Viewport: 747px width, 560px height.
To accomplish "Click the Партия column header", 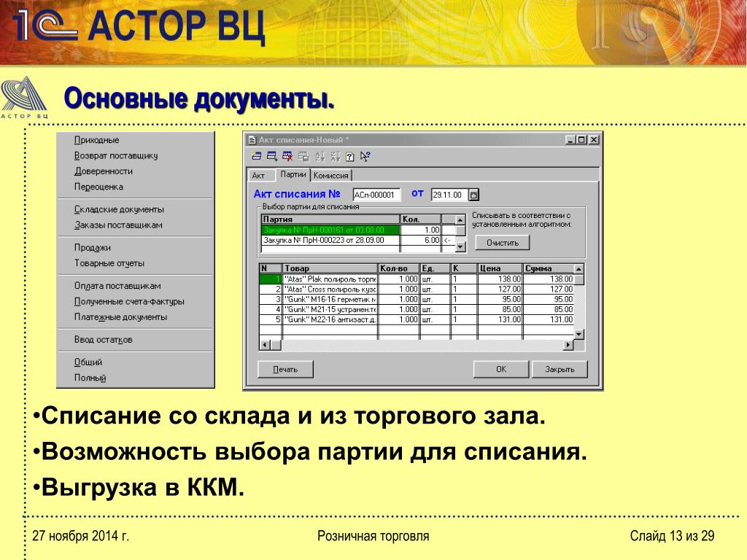I will pos(330,219).
